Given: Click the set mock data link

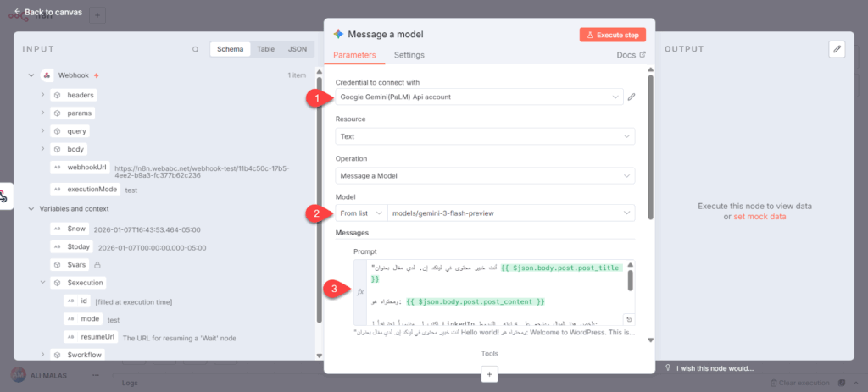Looking at the screenshot, I should tap(759, 217).
